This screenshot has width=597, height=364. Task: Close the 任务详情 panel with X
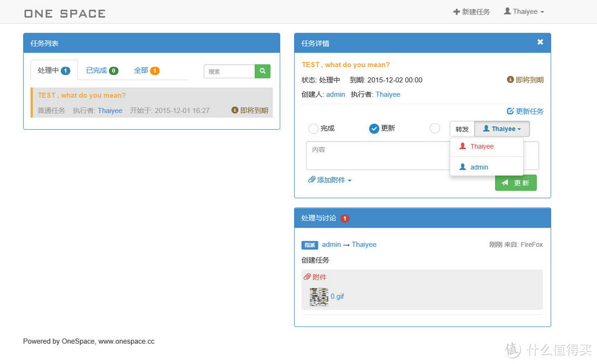[x=540, y=42]
